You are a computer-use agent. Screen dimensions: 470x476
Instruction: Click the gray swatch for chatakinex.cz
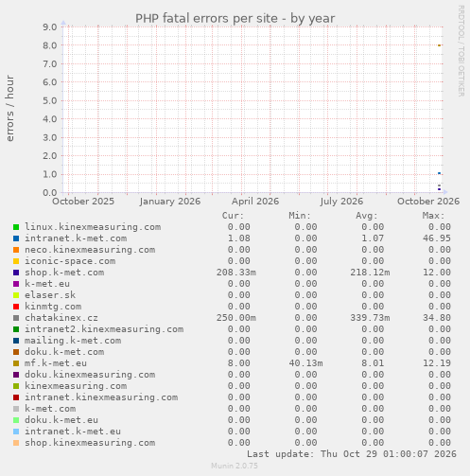coord(16,318)
